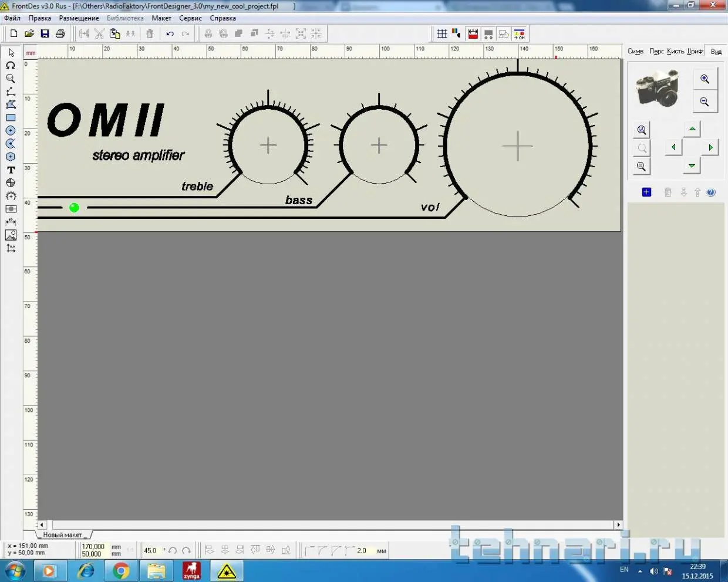Image resolution: width=728 pixels, height=582 pixels.
Task: Select the insert picture tool
Action: point(11,235)
